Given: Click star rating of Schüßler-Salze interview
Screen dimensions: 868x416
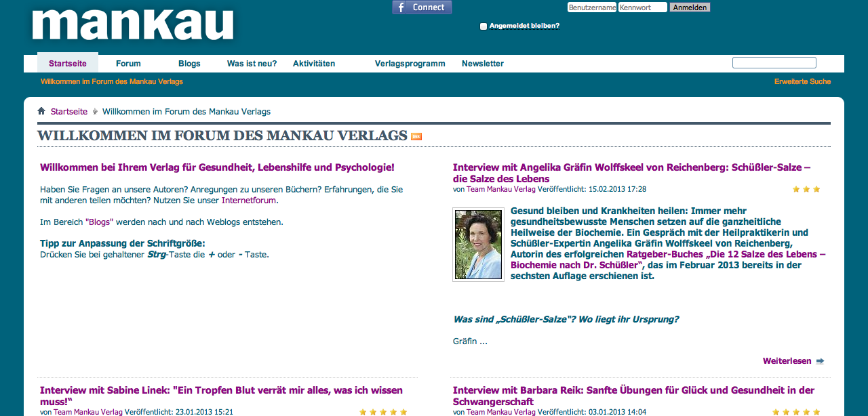Looking at the screenshot, I should coord(806,190).
